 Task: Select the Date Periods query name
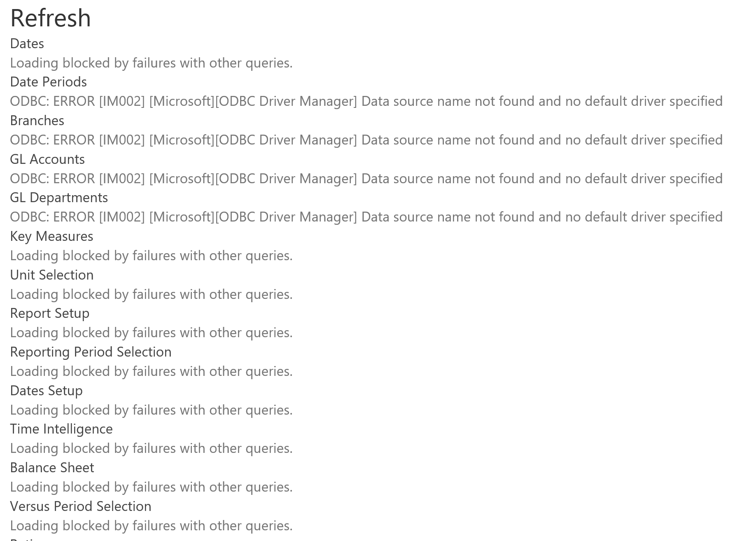[48, 82]
